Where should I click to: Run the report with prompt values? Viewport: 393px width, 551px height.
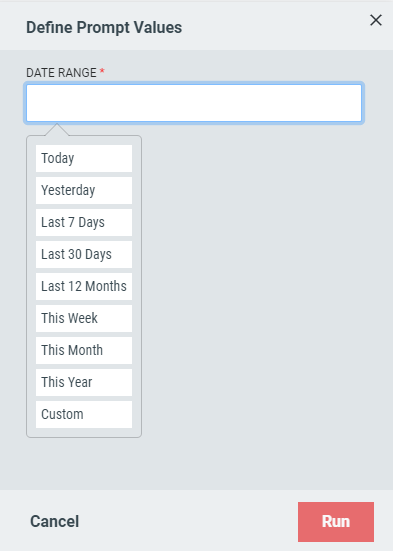[336, 522]
